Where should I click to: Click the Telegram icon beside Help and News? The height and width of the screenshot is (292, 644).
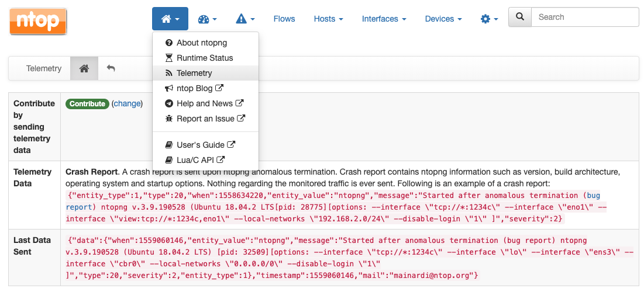(169, 103)
